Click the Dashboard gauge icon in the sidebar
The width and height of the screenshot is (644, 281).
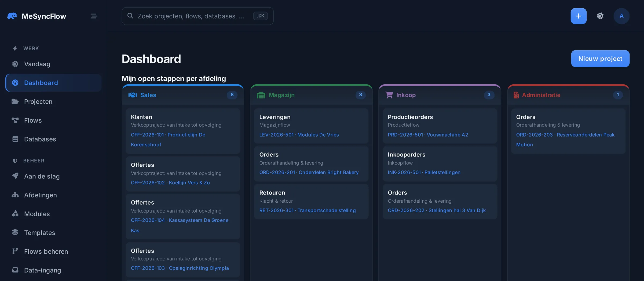(x=15, y=83)
